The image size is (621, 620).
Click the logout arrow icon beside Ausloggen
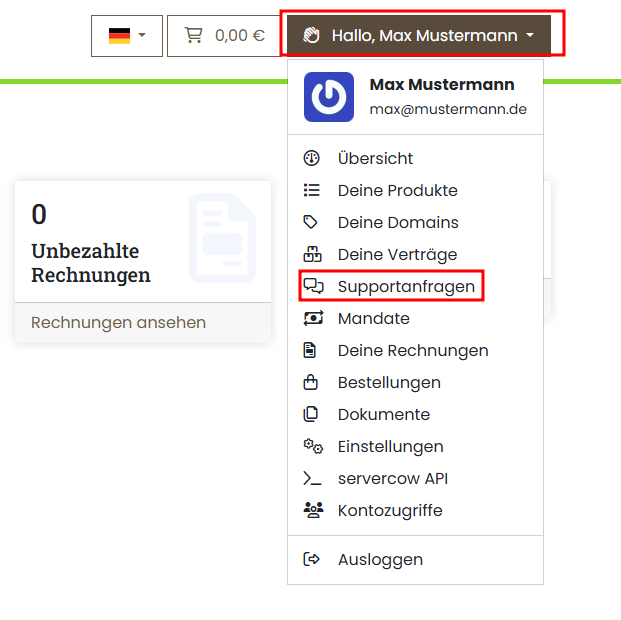click(311, 559)
